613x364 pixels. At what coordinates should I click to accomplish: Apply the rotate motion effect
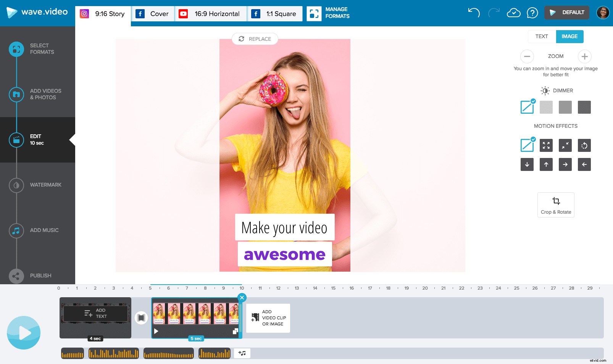[x=584, y=145]
